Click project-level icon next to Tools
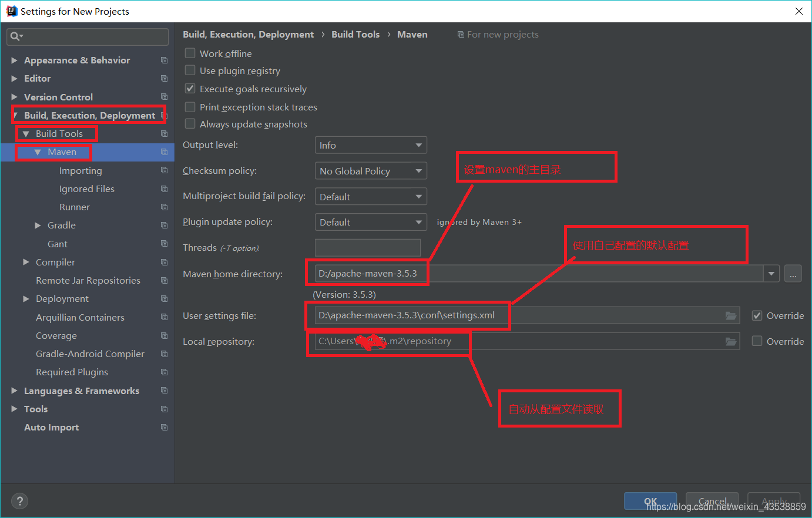 pos(164,409)
